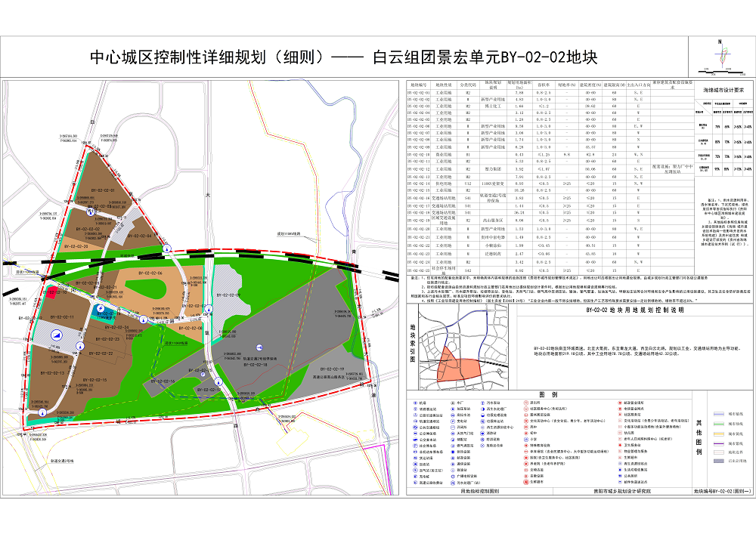Image resolution: width=756 pixels, height=534 pixels.
Task: Select the 消防站 legend icon
Action: [482, 434]
